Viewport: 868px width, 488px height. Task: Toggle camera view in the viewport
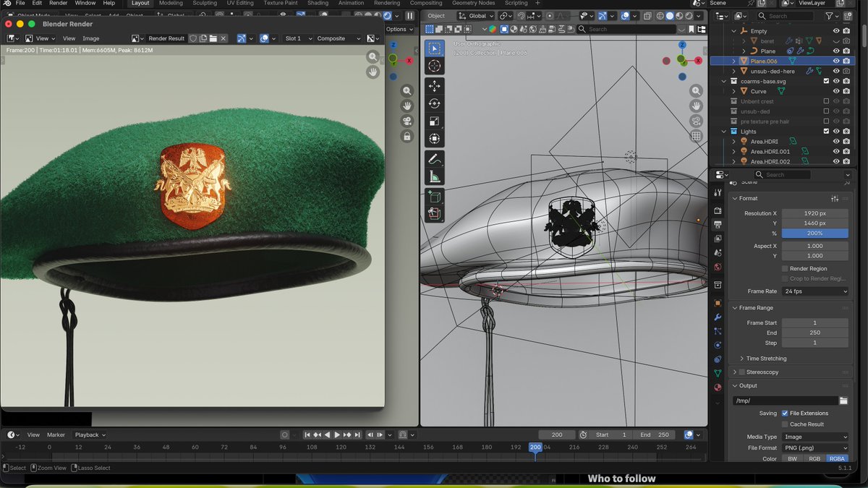pos(696,121)
